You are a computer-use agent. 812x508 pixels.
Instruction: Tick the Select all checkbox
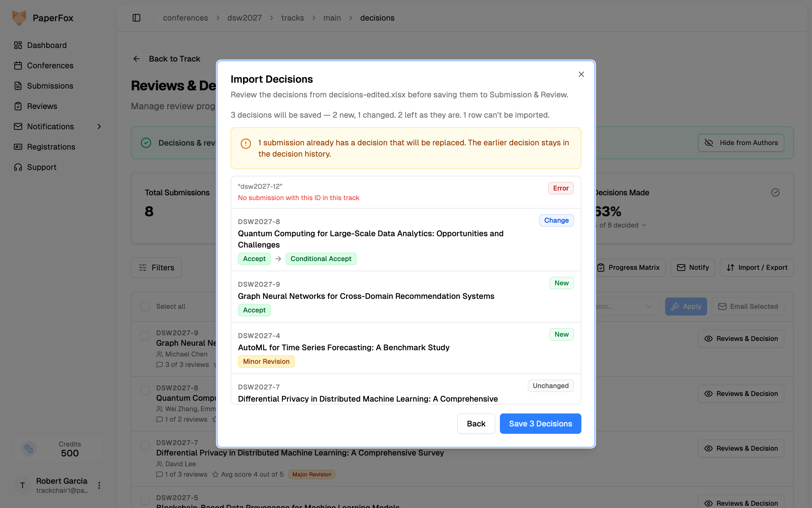[x=145, y=306]
